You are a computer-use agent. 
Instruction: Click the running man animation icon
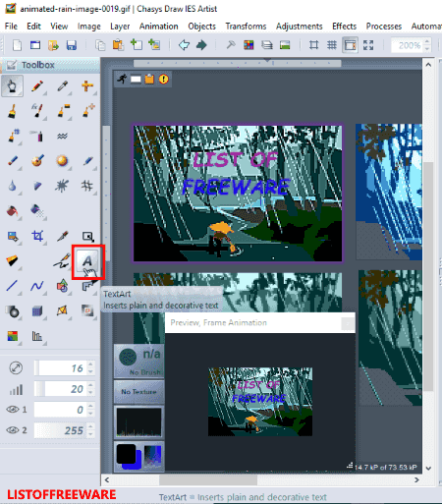coord(123,79)
